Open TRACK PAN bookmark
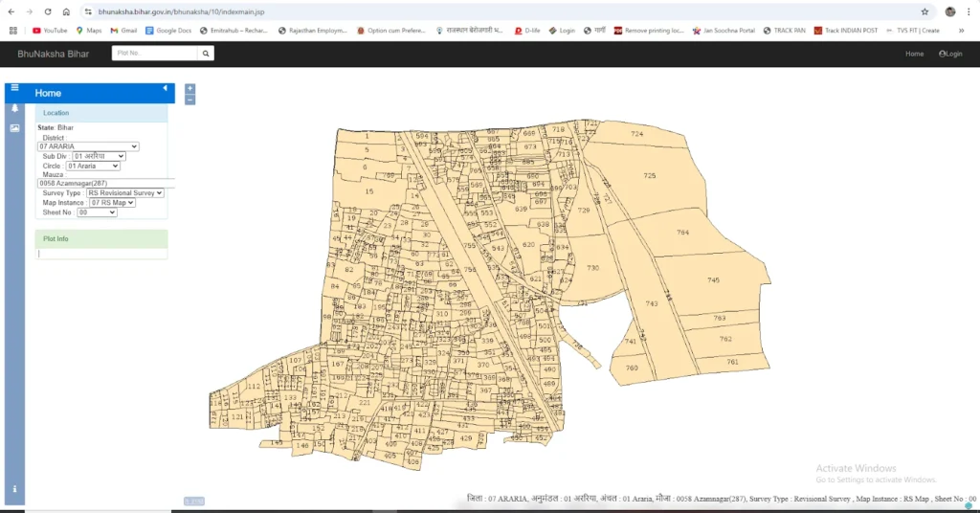 tap(785, 30)
